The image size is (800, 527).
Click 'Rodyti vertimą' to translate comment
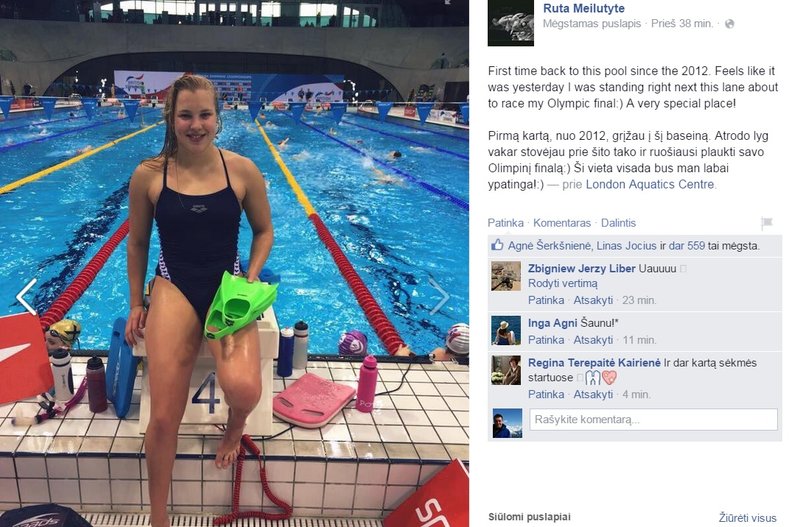[x=563, y=284]
